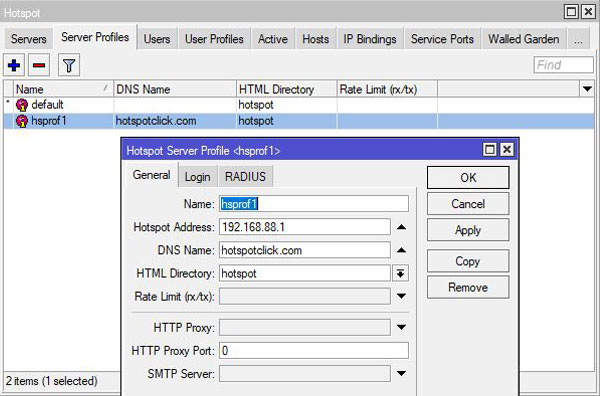Viewport: 600px width, 396px height.
Task: Open the HTML Directory dropdown
Action: pyautogui.click(x=401, y=274)
